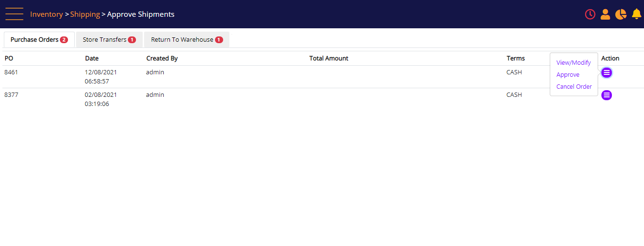Click the PO column header
Image resolution: width=644 pixels, height=246 pixels.
[9, 59]
